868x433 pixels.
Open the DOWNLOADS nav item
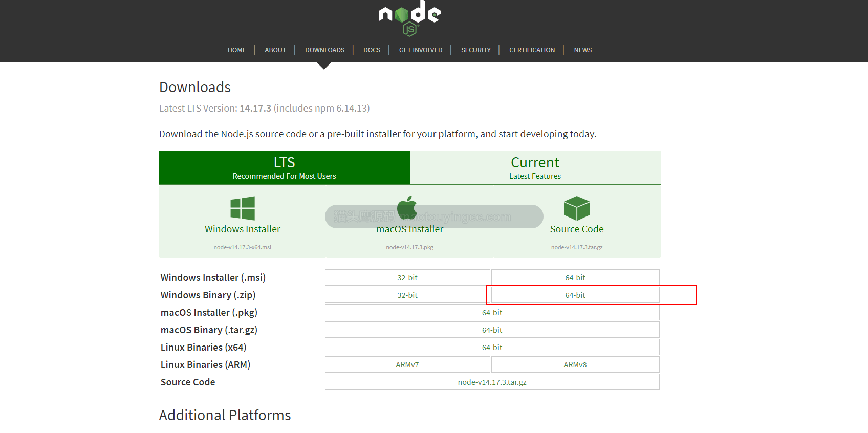[325, 50]
